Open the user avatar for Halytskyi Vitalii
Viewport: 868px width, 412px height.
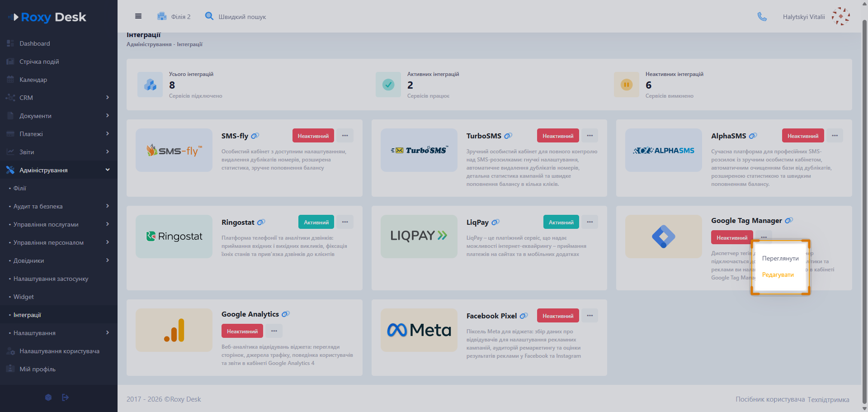pyautogui.click(x=841, y=16)
